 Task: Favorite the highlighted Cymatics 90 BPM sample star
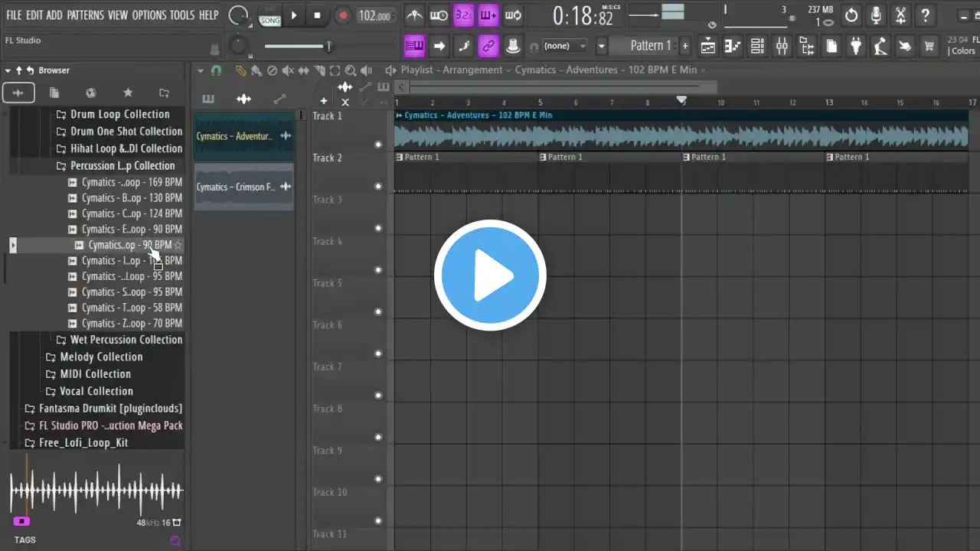click(x=178, y=245)
